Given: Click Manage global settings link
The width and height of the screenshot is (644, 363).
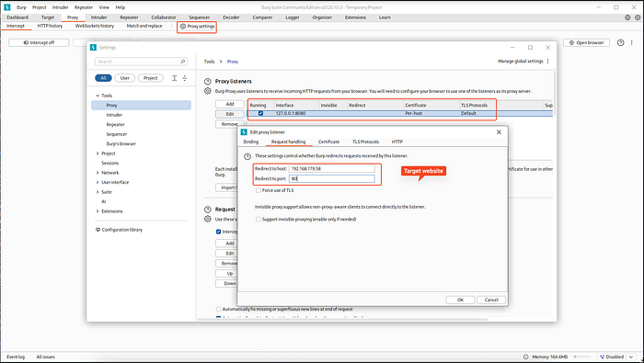Looking at the screenshot, I should pyautogui.click(x=521, y=62).
